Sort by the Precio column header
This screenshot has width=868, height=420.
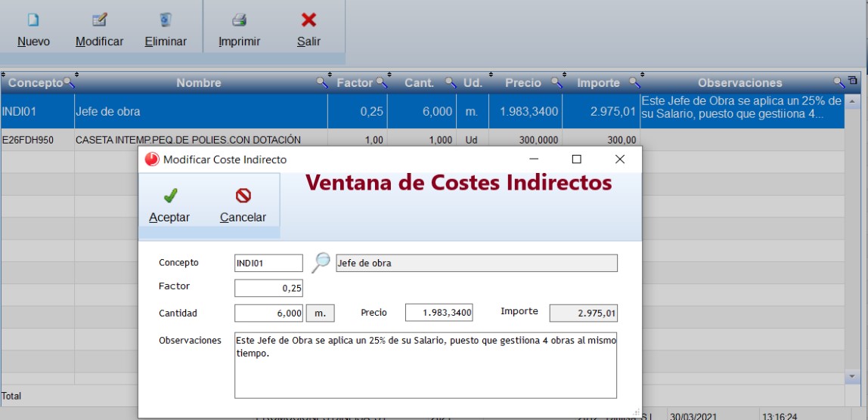tap(522, 83)
